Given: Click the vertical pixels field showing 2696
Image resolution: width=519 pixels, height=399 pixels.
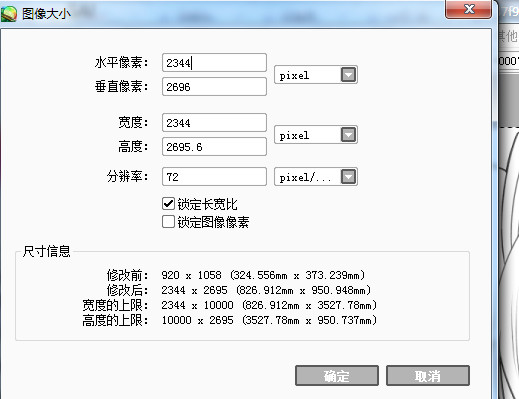Looking at the screenshot, I should click(x=214, y=87).
